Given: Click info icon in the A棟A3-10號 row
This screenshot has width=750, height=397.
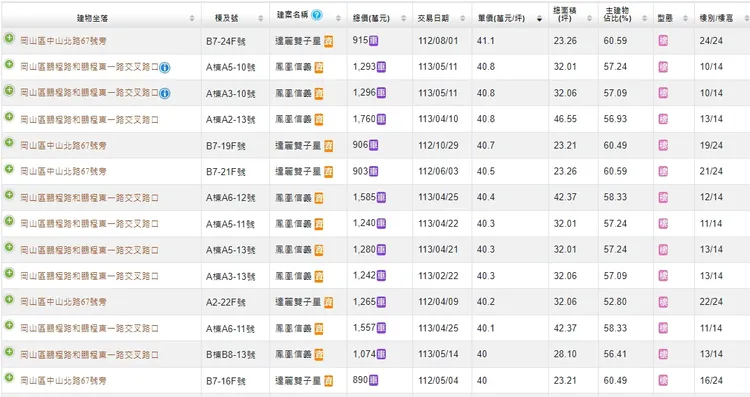Looking at the screenshot, I should [x=165, y=93].
